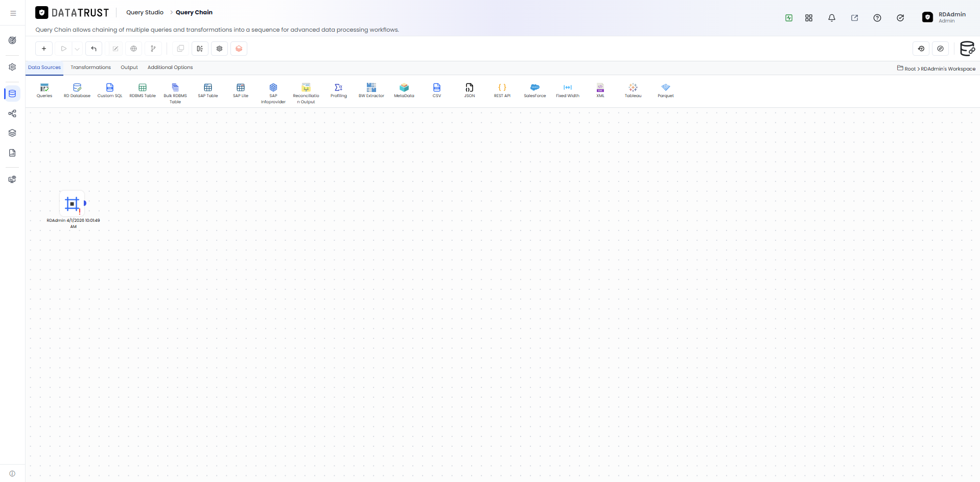Select the XML data source
Image resolution: width=980 pixels, height=482 pixels.
[600, 90]
